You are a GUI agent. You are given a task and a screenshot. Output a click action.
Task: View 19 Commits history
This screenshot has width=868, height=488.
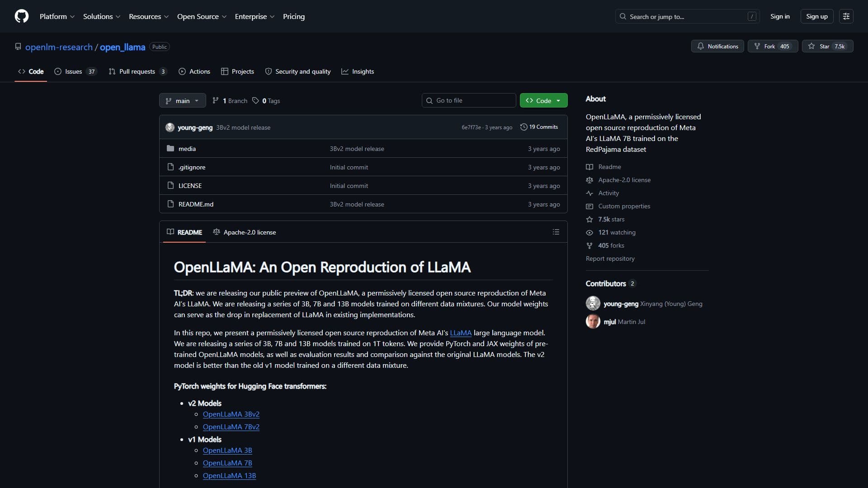pyautogui.click(x=539, y=127)
